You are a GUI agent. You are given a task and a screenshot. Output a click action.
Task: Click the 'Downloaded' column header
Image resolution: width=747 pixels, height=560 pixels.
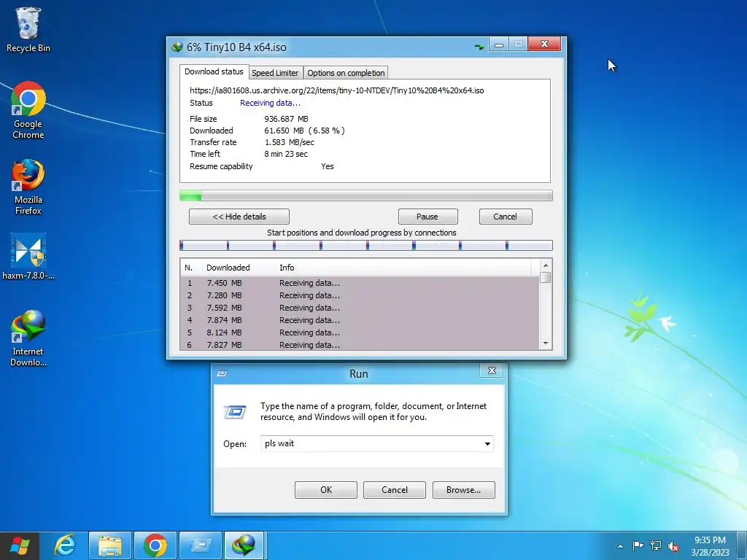coord(239,268)
